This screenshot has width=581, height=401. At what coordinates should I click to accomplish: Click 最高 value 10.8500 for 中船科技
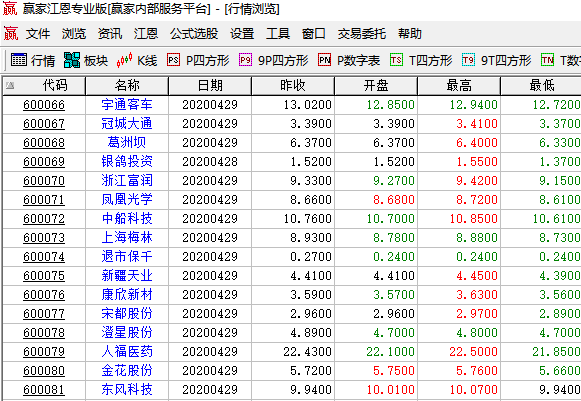tap(474, 219)
